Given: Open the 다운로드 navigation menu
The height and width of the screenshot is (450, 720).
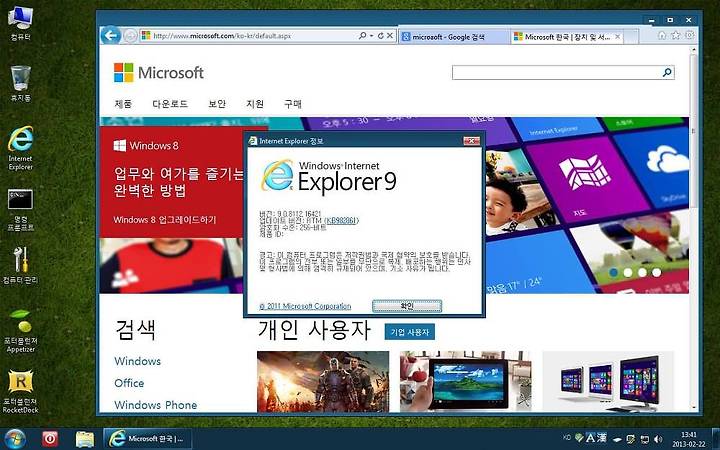Looking at the screenshot, I should pyautogui.click(x=170, y=104).
